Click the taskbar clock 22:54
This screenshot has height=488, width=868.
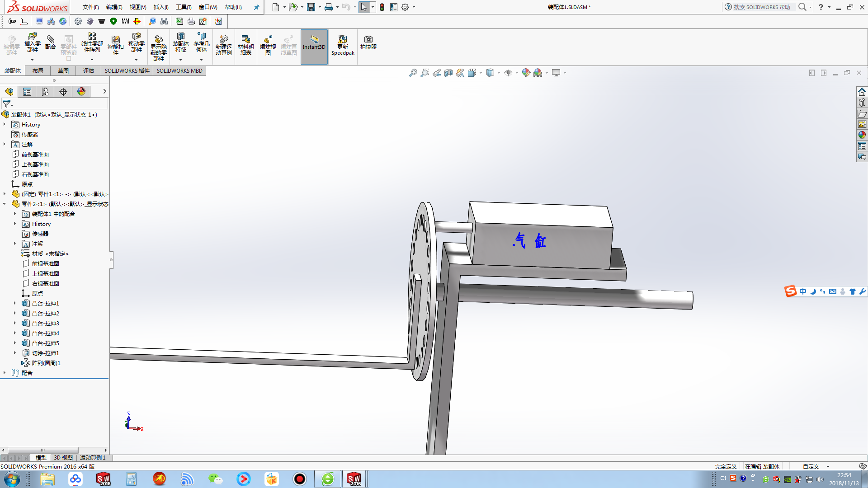844,475
